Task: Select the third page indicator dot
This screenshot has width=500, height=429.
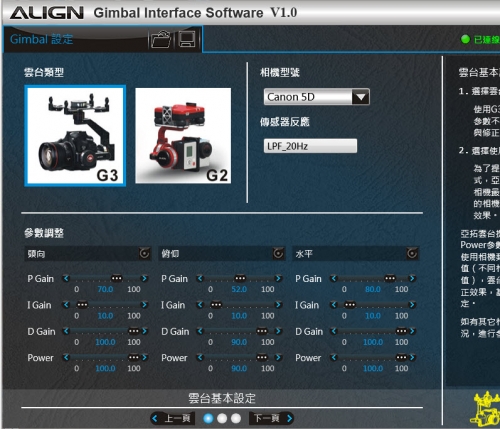Action: tap(236, 418)
